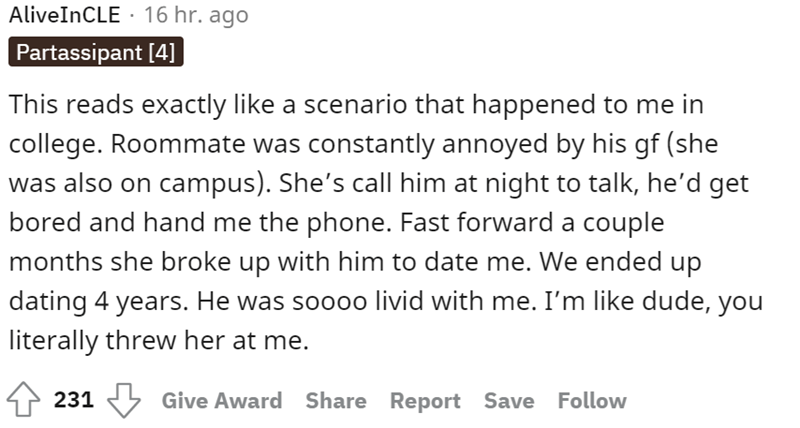Image resolution: width=800 pixels, height=428 pixels.
Task: Downvote the comment with the down arrow
Action: click(123, 401)
